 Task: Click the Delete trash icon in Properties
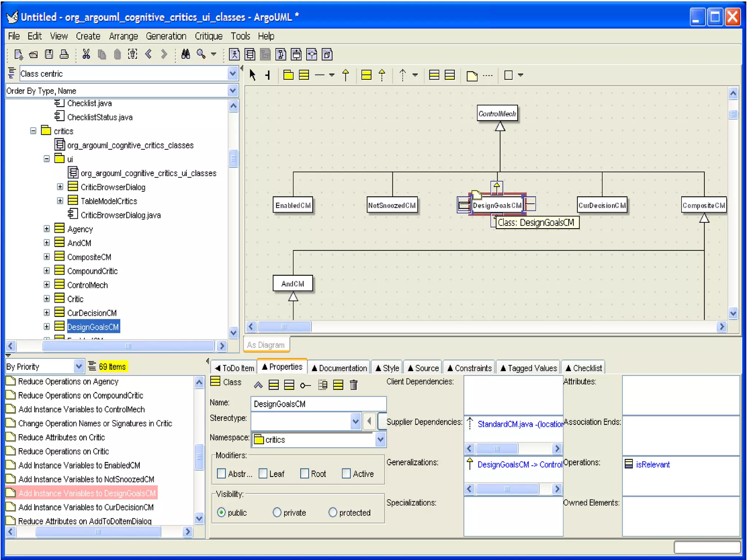(353, 385)
